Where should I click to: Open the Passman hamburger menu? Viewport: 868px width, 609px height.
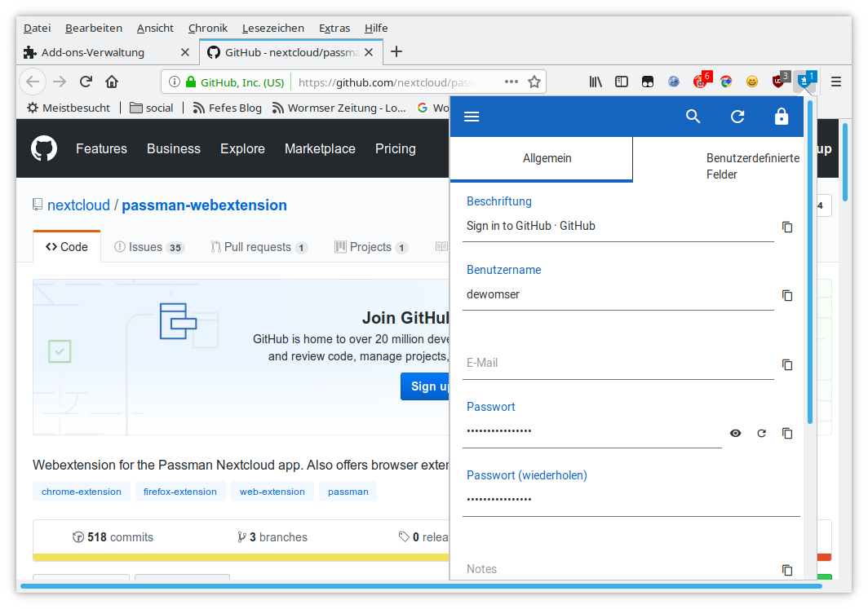(x=471, y=117)
